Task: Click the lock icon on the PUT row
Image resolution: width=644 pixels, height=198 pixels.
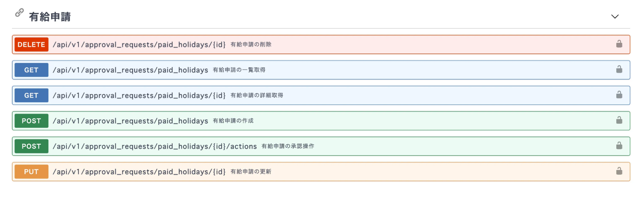Action: click(x=619, y=172)
